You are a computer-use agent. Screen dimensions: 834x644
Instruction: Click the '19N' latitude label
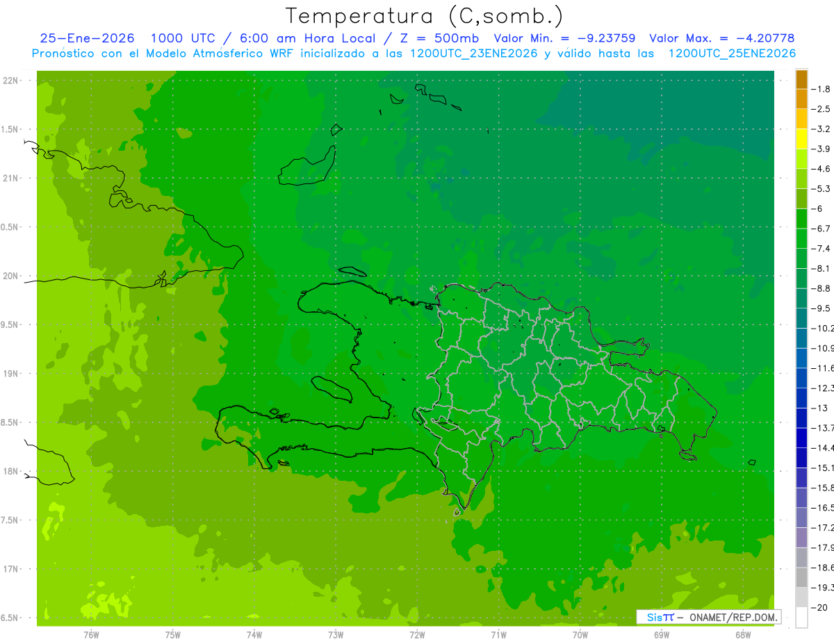coord(12,374)
